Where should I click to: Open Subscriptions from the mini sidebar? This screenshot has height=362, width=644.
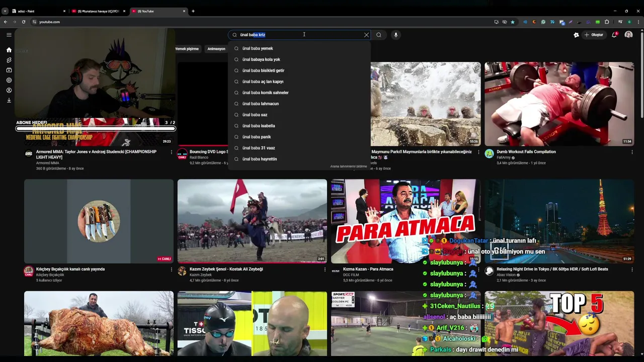(x=9, y=70)
